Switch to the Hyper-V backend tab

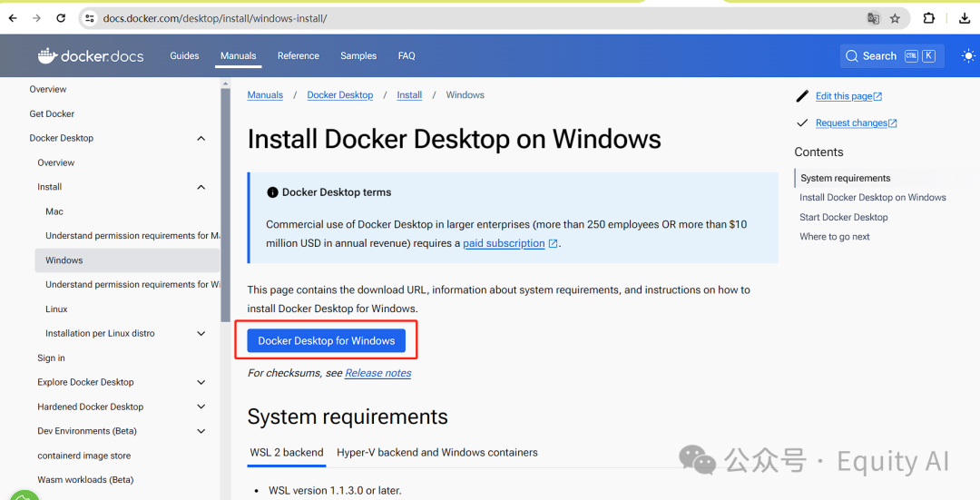click(436, 453)
